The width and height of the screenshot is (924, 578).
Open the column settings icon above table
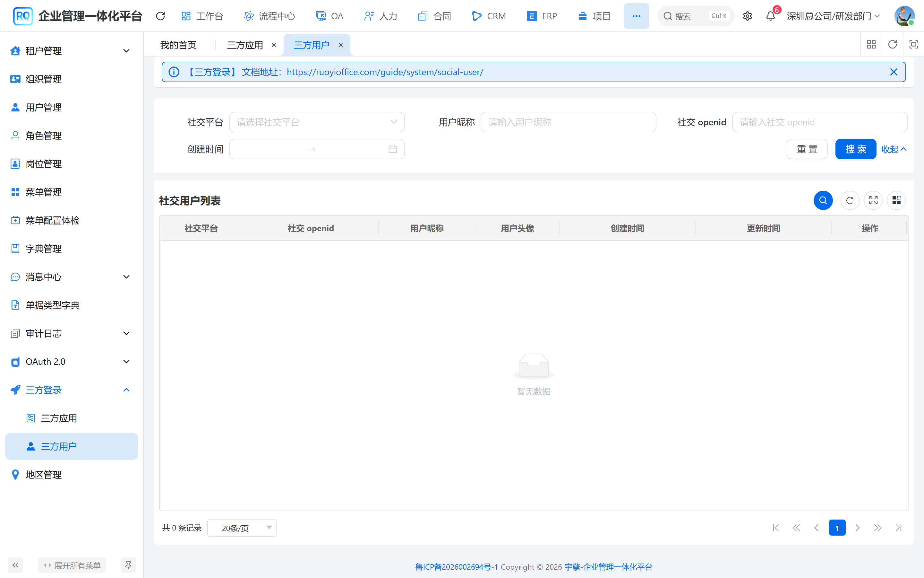(896, 200)
